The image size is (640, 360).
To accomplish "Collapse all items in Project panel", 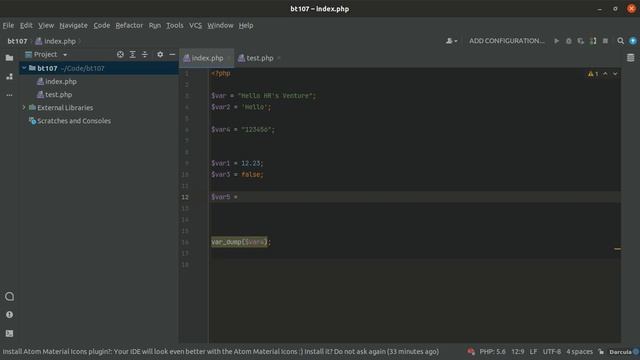I will coord(145,54).
